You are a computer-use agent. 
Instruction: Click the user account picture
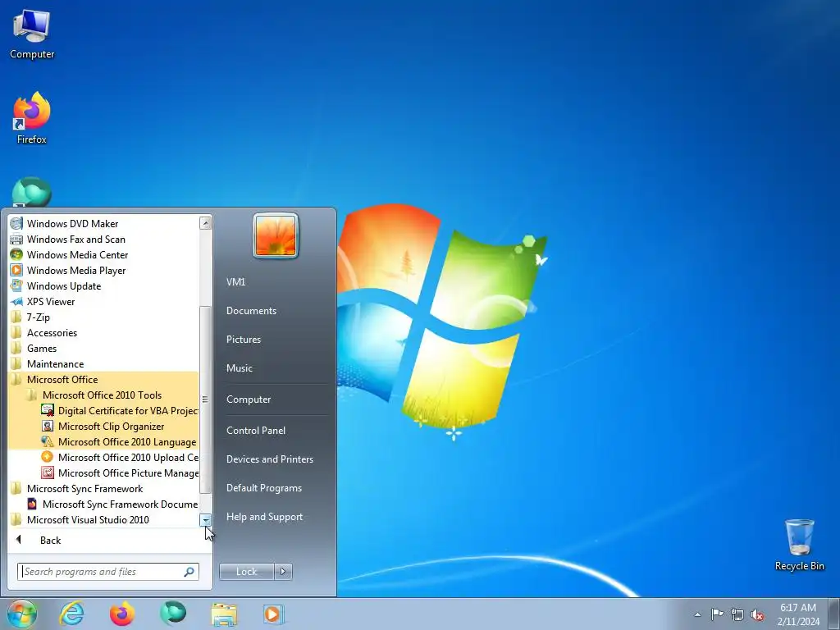click(276, 235)
